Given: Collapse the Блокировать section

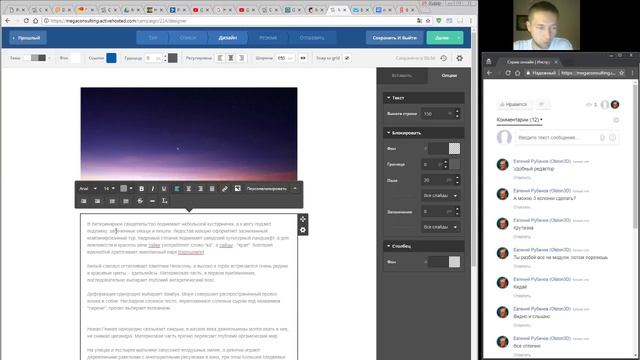Looking at the screenshot, I should (x=423, y=133).
